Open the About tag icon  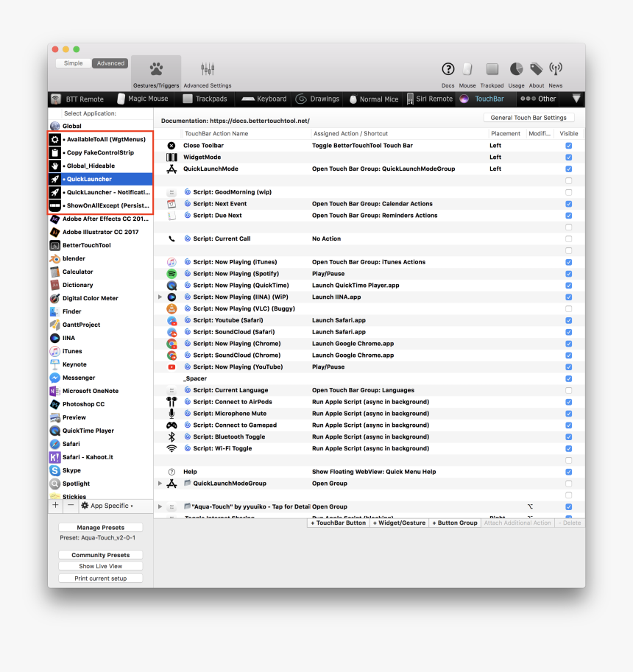point(536,69)
